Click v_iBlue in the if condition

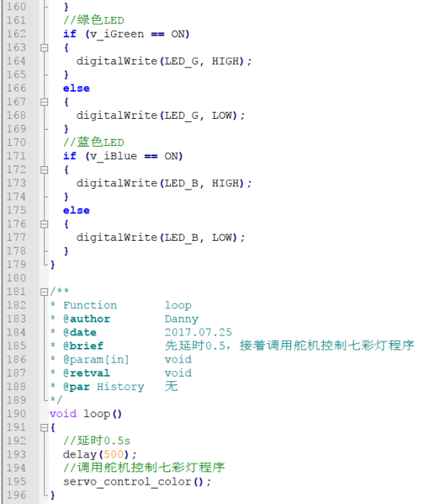[x=114, y=156]
